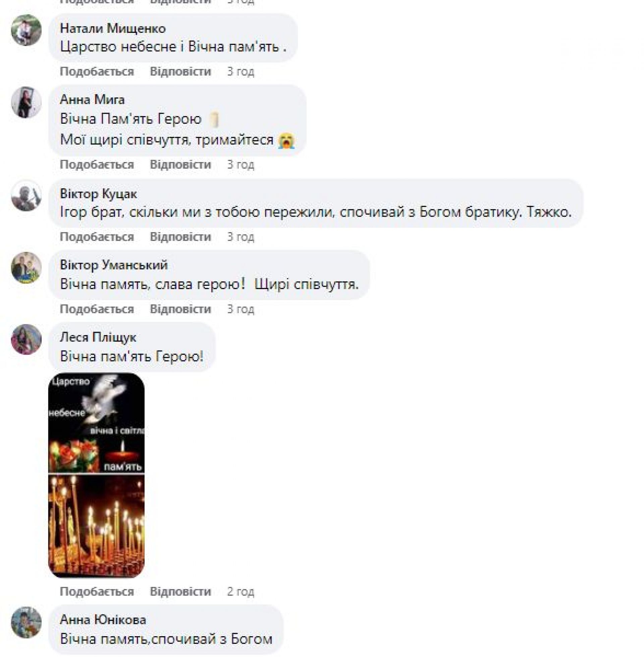Like Натали Мищенко's comment
The width and height of the screenshot is (644, 657).
[97, 72]
